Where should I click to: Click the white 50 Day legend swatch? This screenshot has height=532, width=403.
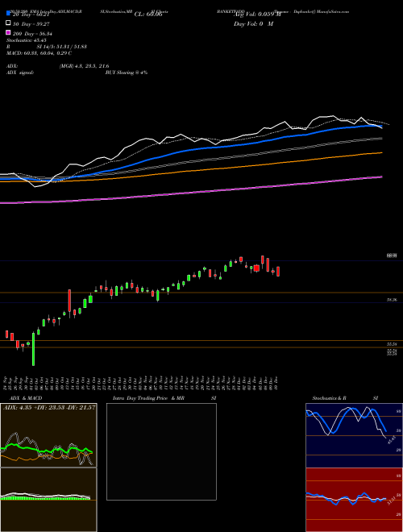click(x=8, y=23)
